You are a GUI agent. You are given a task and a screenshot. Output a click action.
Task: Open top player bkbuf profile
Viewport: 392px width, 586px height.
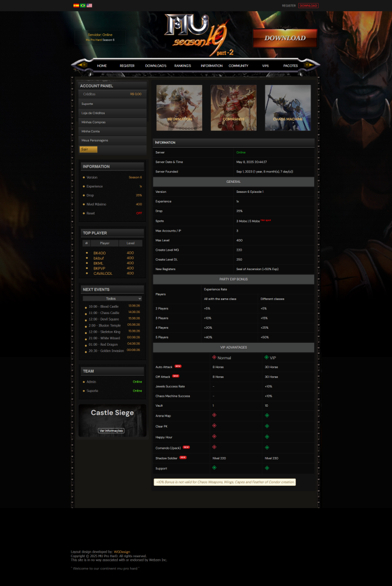[x=98, y=258]
